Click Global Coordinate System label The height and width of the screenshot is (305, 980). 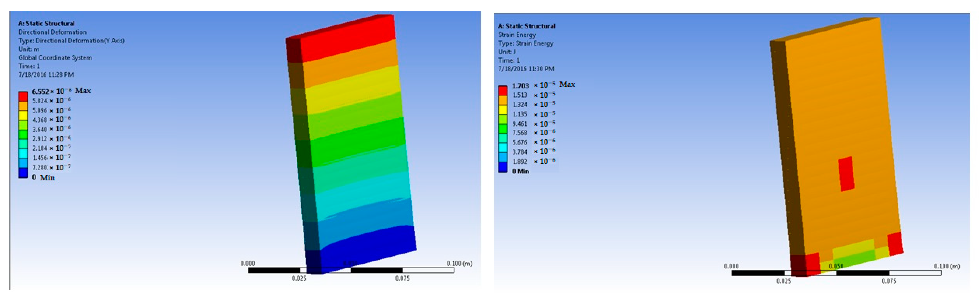coord(55,58)
